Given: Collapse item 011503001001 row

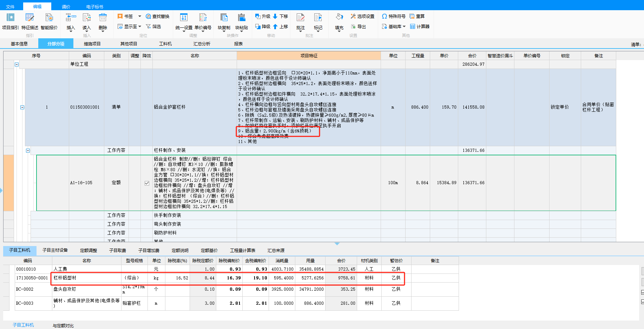Looking at the screenshot, I should tap(22, 107).
